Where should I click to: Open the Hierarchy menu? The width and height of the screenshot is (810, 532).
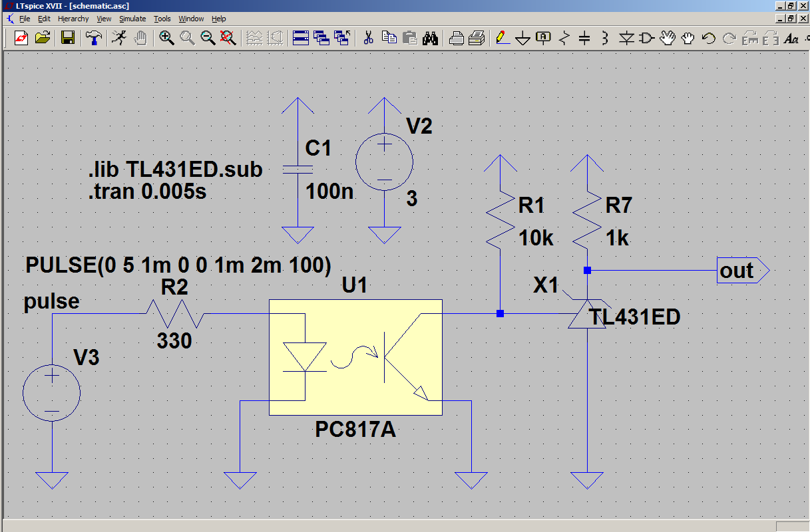click(73, 19)
